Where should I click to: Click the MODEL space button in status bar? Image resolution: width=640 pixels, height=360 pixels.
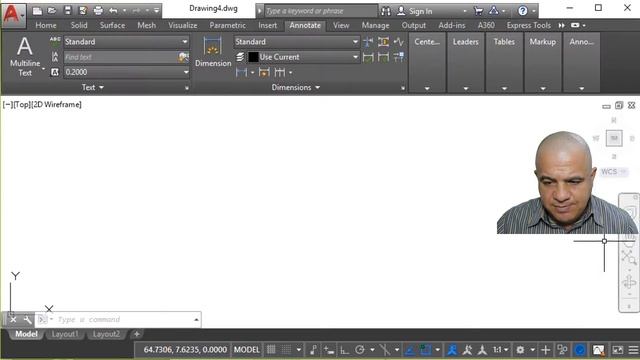click(x=247, y=350)
